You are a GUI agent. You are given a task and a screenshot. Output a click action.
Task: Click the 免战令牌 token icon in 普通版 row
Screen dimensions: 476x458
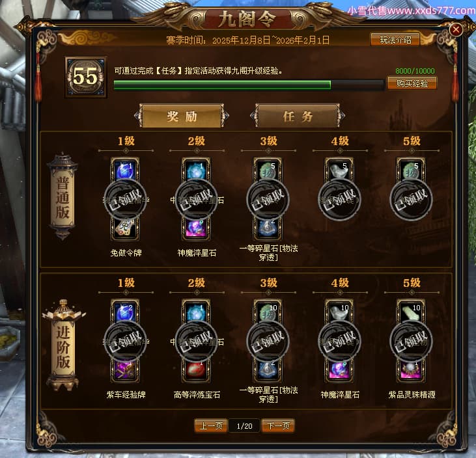(125, 228)
